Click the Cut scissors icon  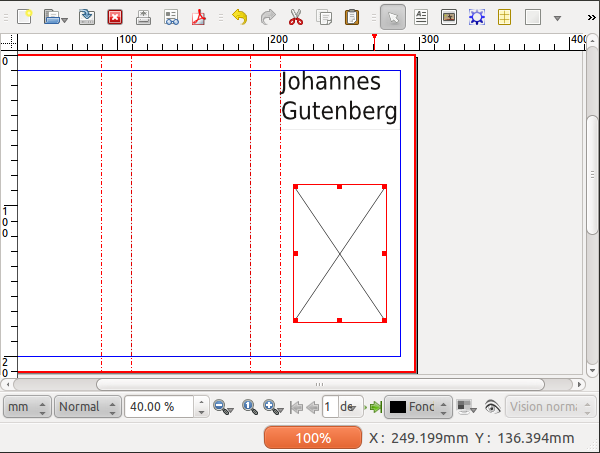coord(296,17)
